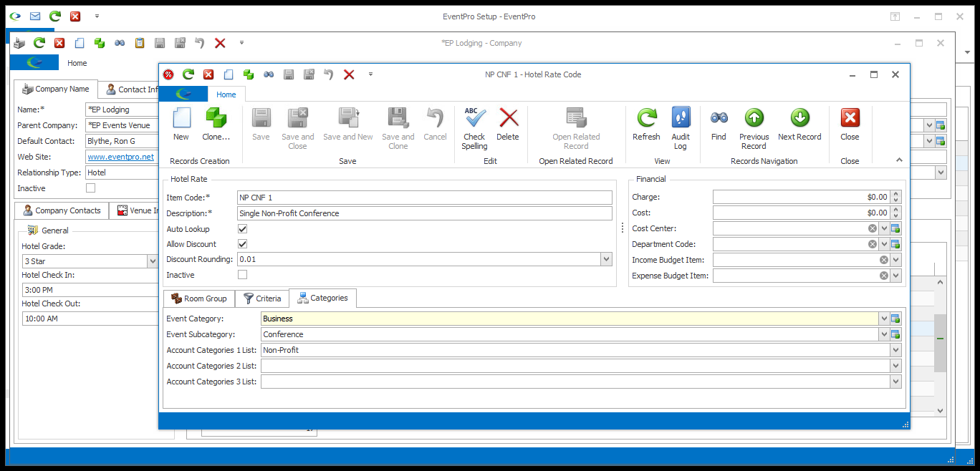
Task: Select the Categories tab
Action: pos(322,298)
